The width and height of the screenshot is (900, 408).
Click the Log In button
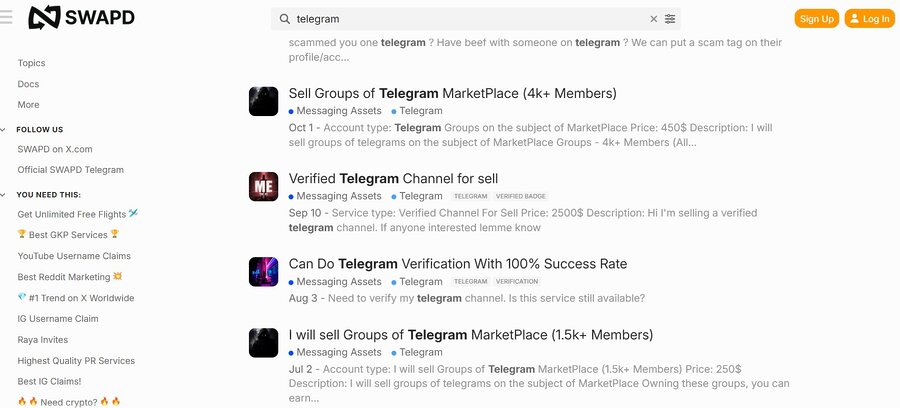point(869,19)
